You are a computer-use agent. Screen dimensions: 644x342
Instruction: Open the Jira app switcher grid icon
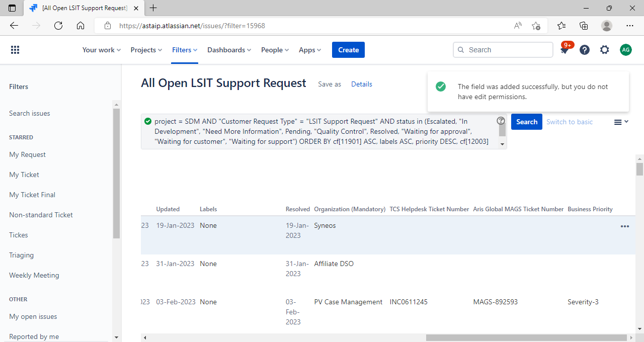(x=15, y=50)
